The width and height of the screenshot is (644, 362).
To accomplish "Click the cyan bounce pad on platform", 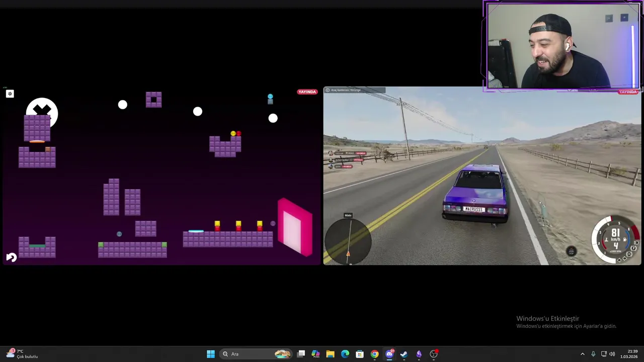I will [196, 231].
